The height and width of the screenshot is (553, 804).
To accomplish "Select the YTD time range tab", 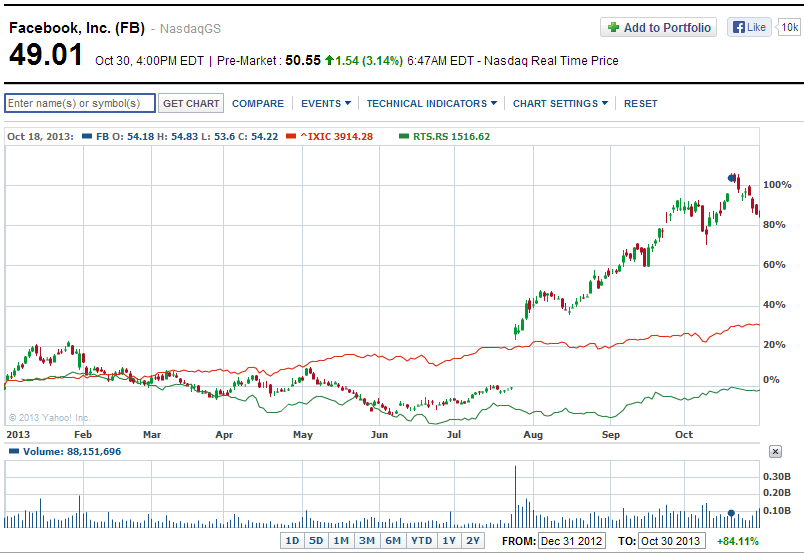I will 421,541.
